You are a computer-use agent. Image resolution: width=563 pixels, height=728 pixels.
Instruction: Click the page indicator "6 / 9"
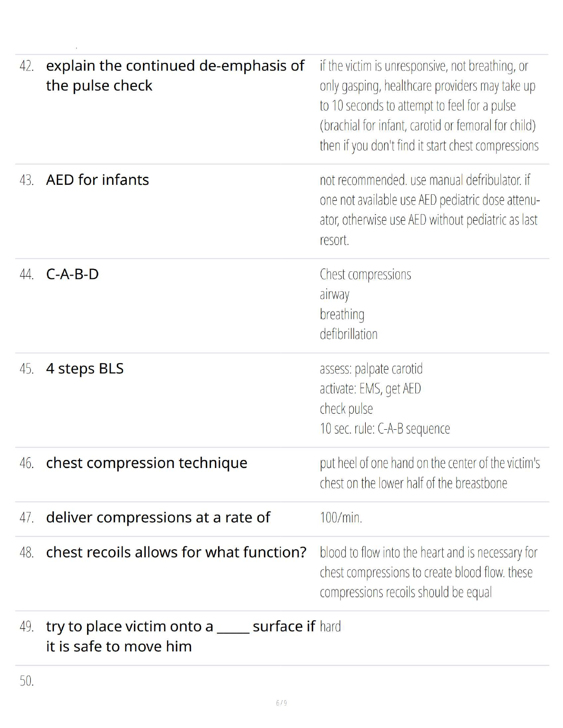pyautogui.click(x=281, y=703)
